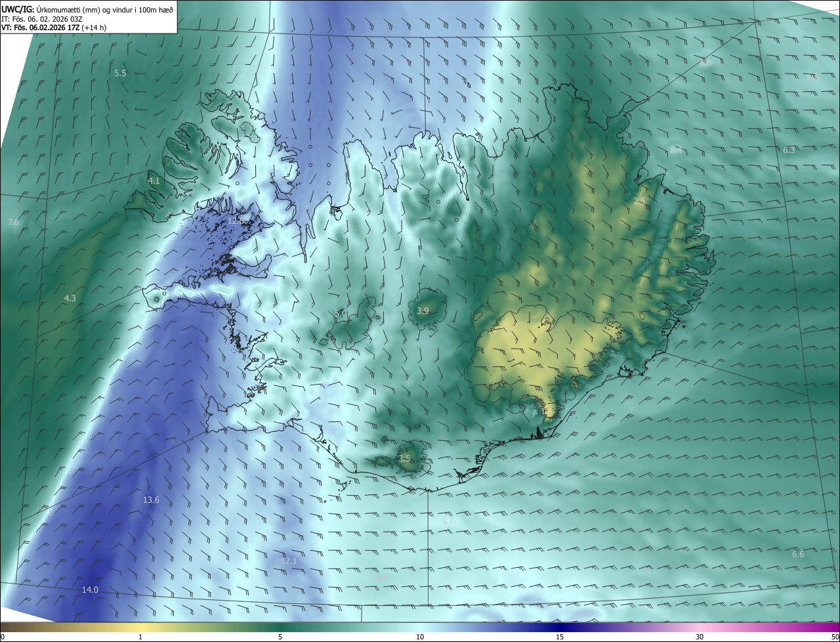Click the 3.5 value label
Image resolution: width=840 pixels, height=642 pixels.
(404, 459)
